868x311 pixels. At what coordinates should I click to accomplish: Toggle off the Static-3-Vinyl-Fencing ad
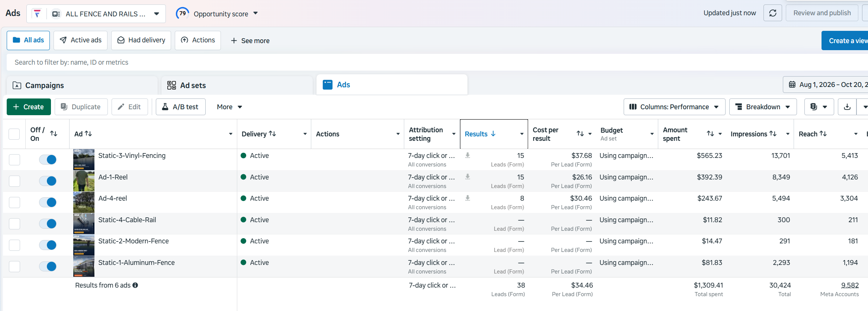click(48, 160)
